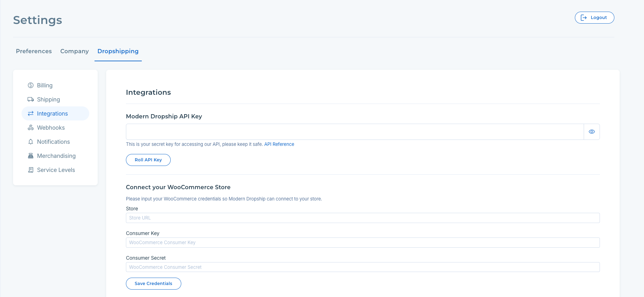Click the Merchandising icon in sidebar
The width and height of the screenshot is (644, 297).
31,156
